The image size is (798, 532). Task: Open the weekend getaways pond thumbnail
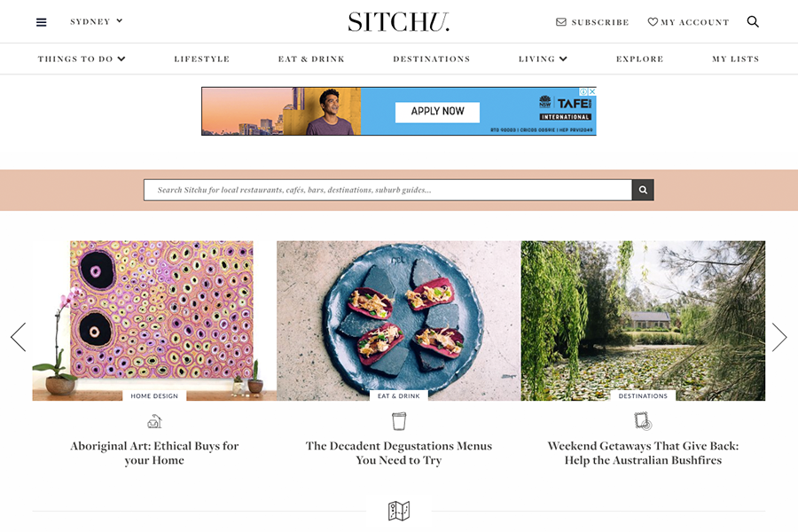643,321
